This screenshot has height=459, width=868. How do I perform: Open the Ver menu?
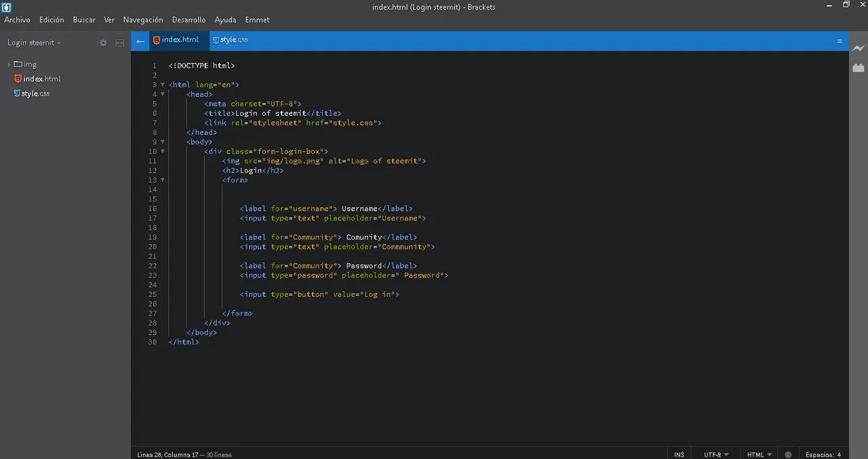(109, 20)
